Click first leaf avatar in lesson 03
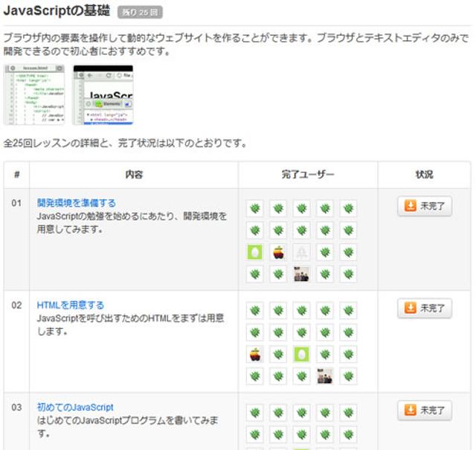The height and width of the screenshot is (450, 476). click(x=254, y=412)
